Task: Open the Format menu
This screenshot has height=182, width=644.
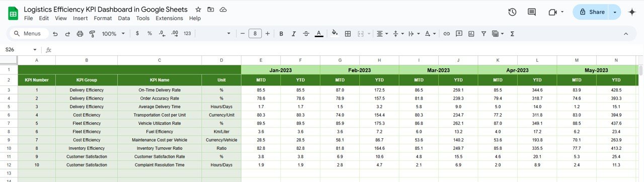Action: [x=103, y=18]
